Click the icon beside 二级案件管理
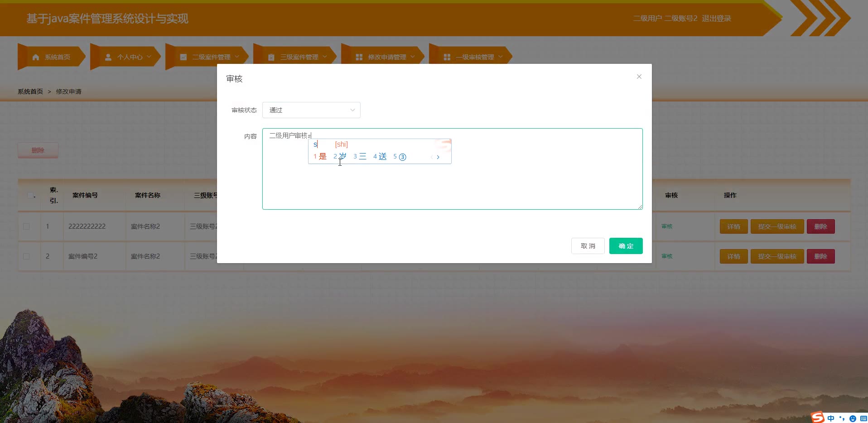The image size is (868, 423). coord(183,57)
